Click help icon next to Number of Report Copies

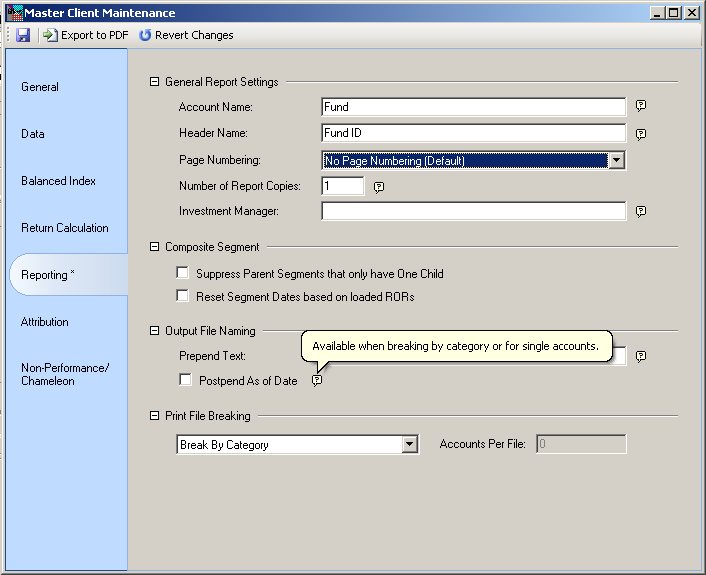379,186
